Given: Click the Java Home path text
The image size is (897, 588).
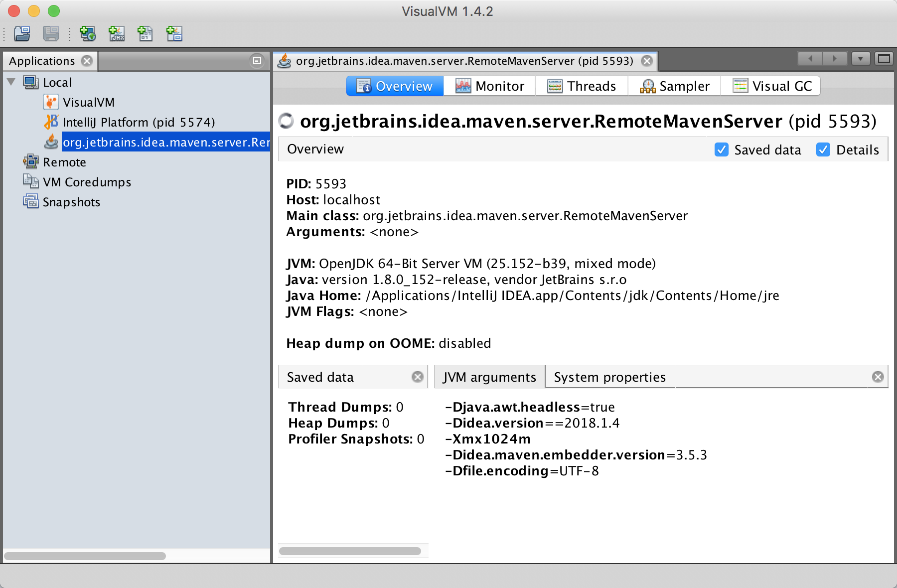Looking at the screenshot, I should (573, 295).
